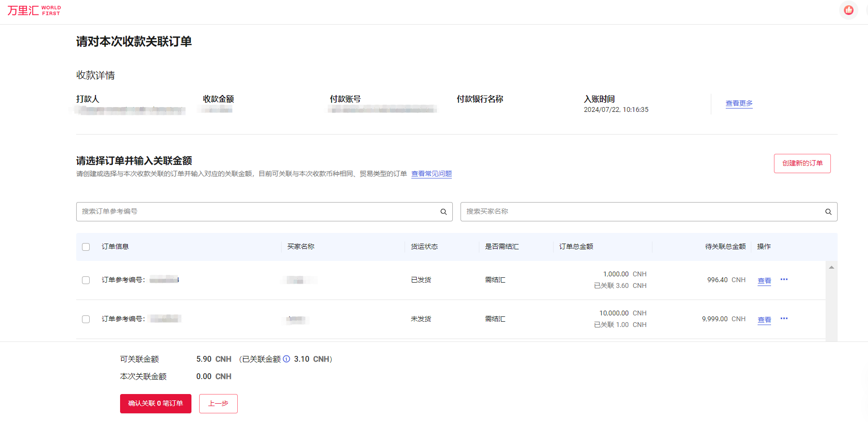The width and height of the screenshot is (868, 422).
Task: Open the 查看常见问题 link
Action: (431, 174)
